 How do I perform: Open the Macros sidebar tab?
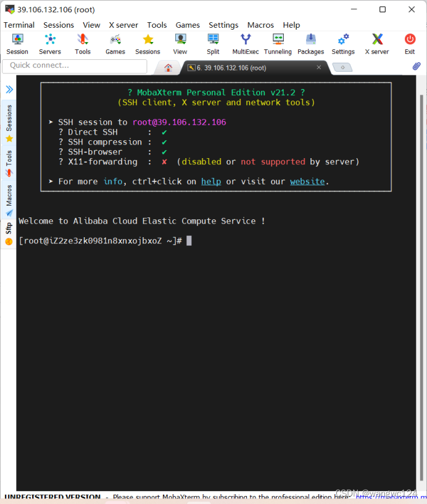click(x=9, y=200)
